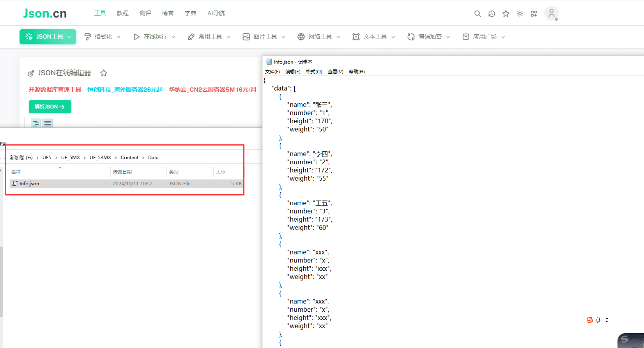Click UE5 in Explorer breadcrumb path

[x=47, y=158]
